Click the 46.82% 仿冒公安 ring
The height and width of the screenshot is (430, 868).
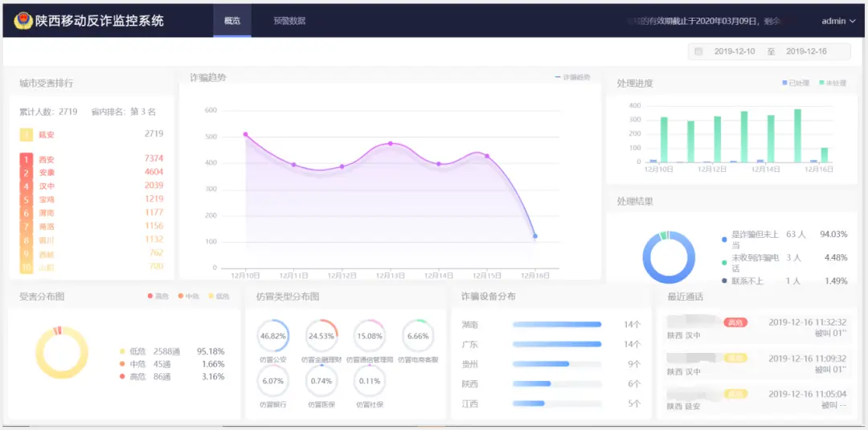point(273,336)
